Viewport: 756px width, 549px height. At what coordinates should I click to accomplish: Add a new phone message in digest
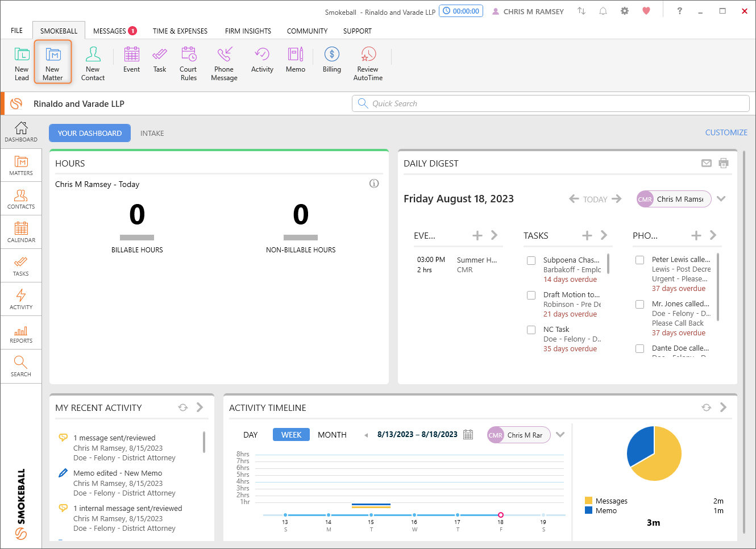[696, 235]
